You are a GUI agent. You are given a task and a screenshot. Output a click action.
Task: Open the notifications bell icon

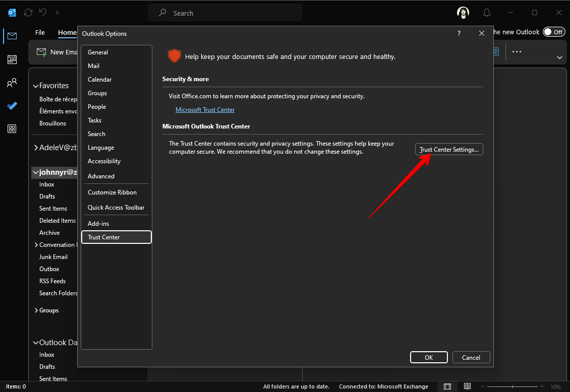(487, 13)
